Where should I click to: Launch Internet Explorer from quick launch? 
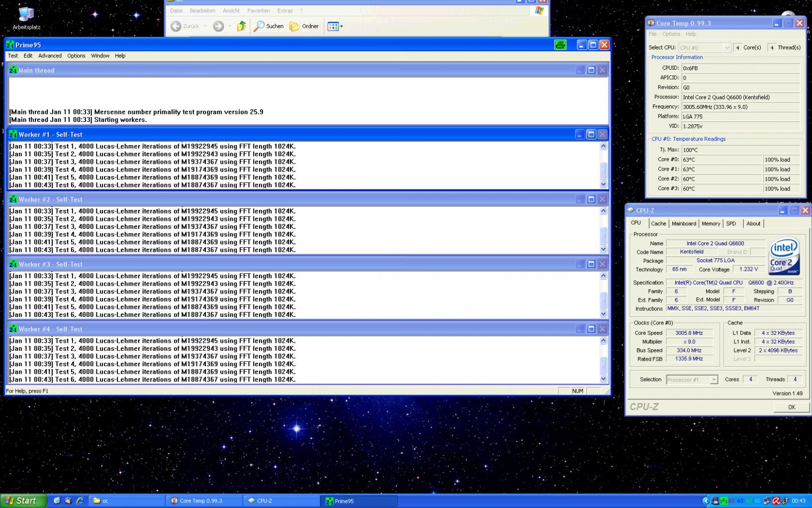80,501
